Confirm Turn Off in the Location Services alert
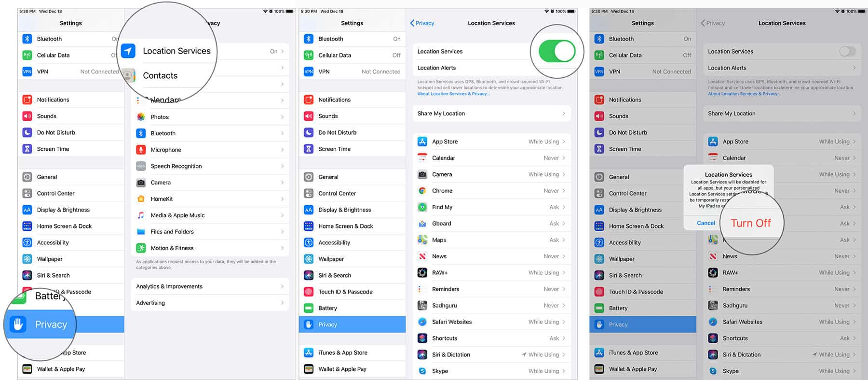The height and width of the screenshot is (380, 868). click(750, 223)
